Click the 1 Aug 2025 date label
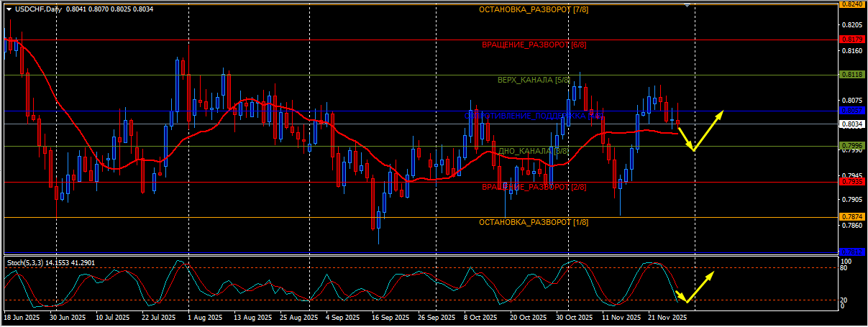Image resolution: width=868 pixels, height=327 pixels. coord(205,317)
